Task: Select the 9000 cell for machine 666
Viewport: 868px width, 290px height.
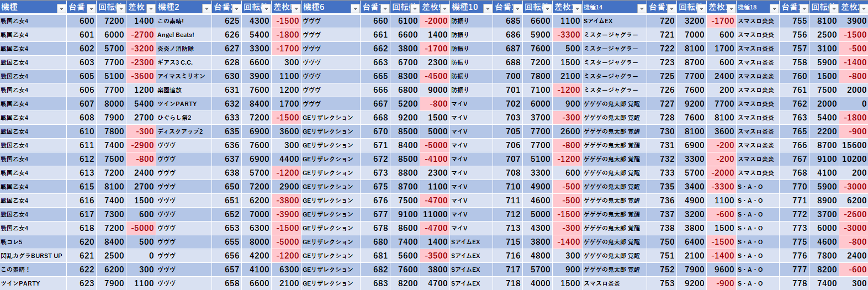Action: point(435,90)
